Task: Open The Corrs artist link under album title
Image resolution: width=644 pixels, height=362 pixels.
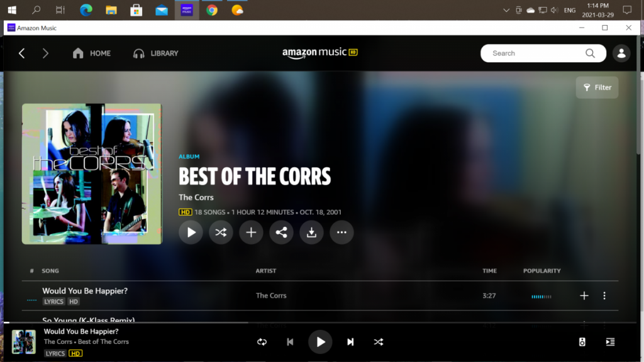Action: coord(196,197)
